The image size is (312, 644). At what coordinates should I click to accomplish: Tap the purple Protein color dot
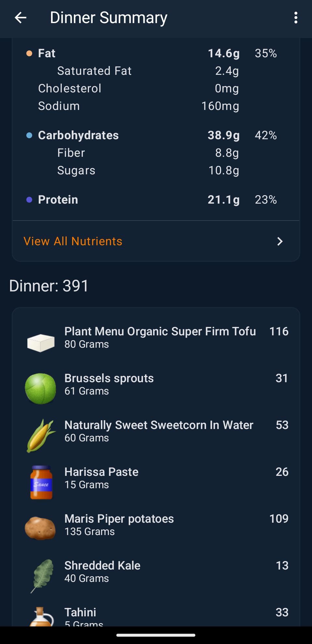(29, 200)
